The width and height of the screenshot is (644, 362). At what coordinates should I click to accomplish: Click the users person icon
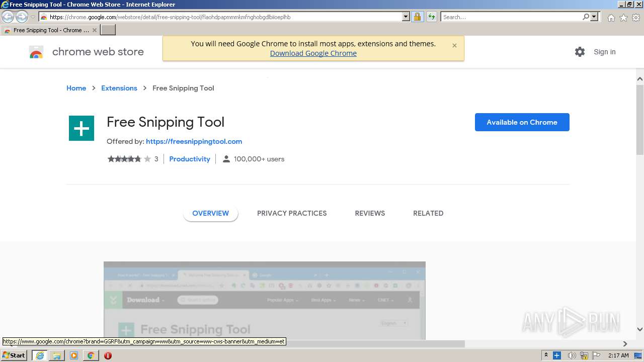point(226,159)
